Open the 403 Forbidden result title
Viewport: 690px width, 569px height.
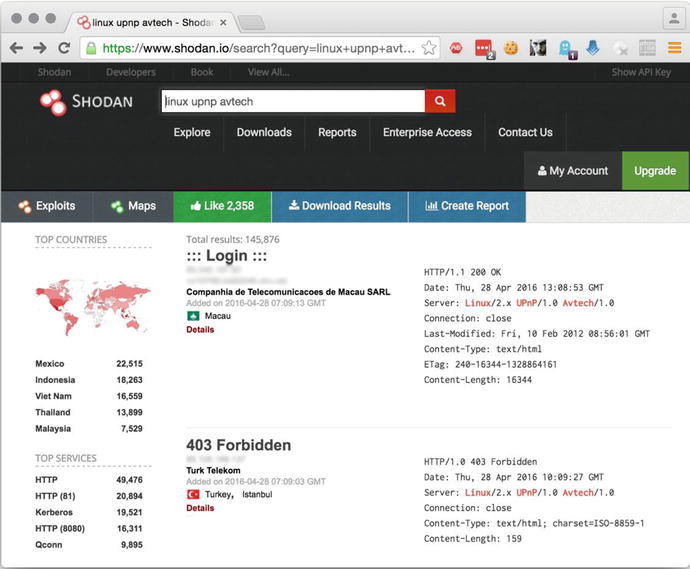click(x=239, y=445)
